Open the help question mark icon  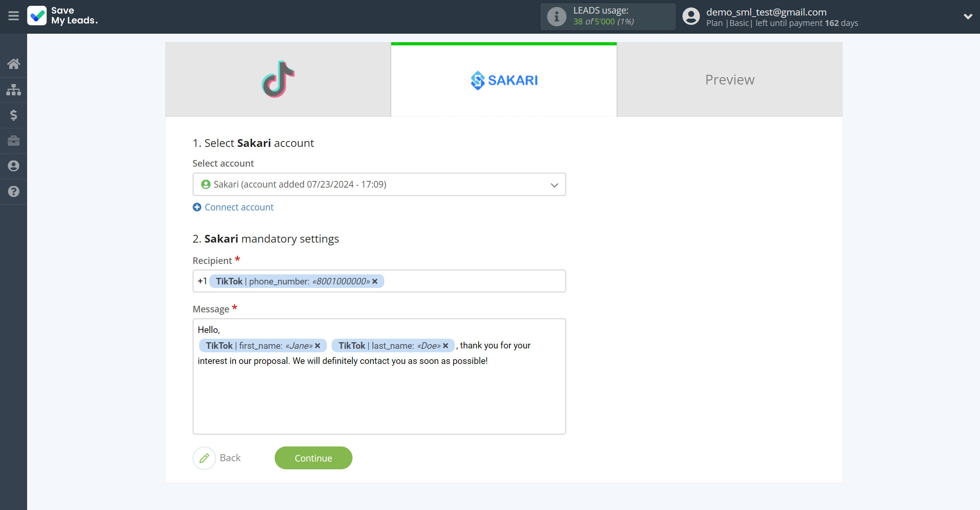(14, 191)
